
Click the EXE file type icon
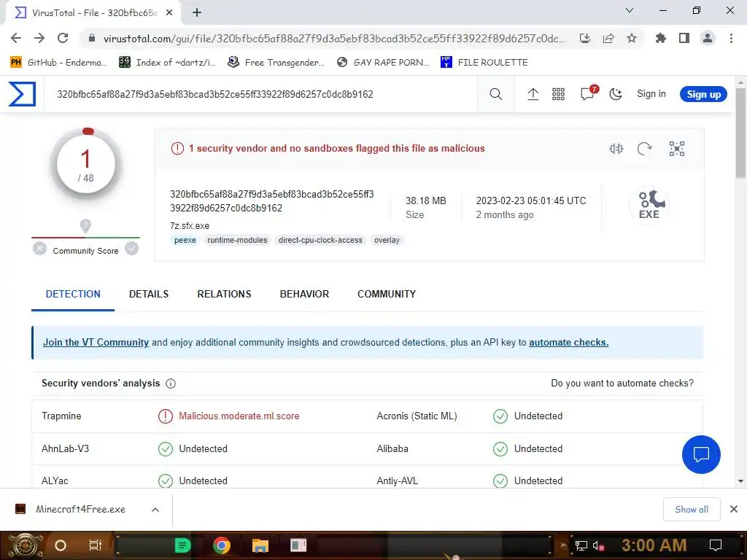[649, 205]
